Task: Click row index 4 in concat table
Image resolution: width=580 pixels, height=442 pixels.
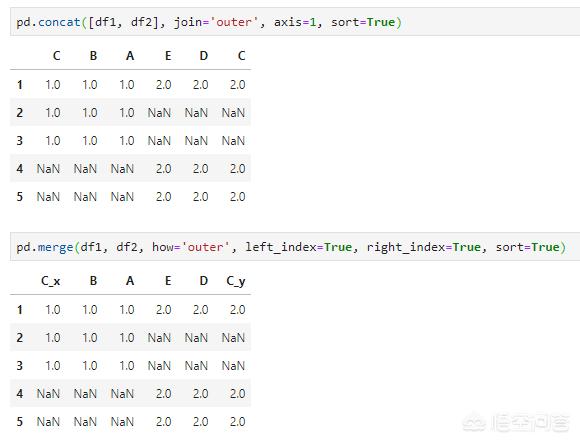Action: [x=20, y=169]
